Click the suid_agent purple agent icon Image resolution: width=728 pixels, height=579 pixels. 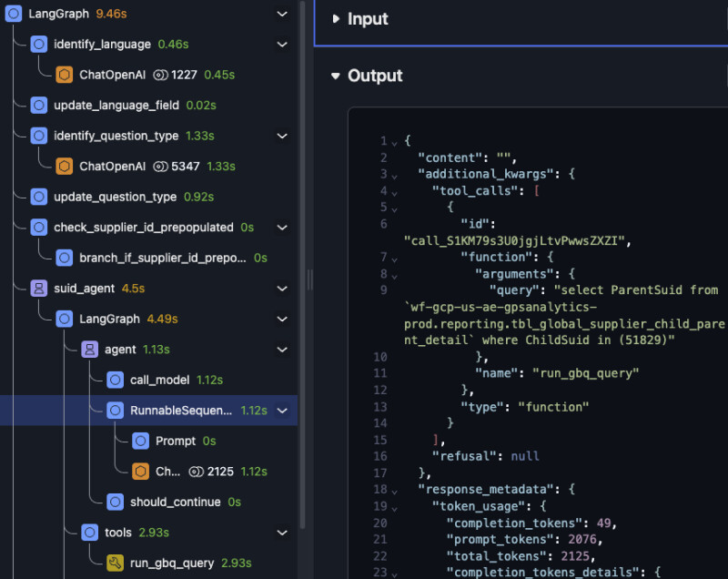pyautogui.click(x=39, y=288)
